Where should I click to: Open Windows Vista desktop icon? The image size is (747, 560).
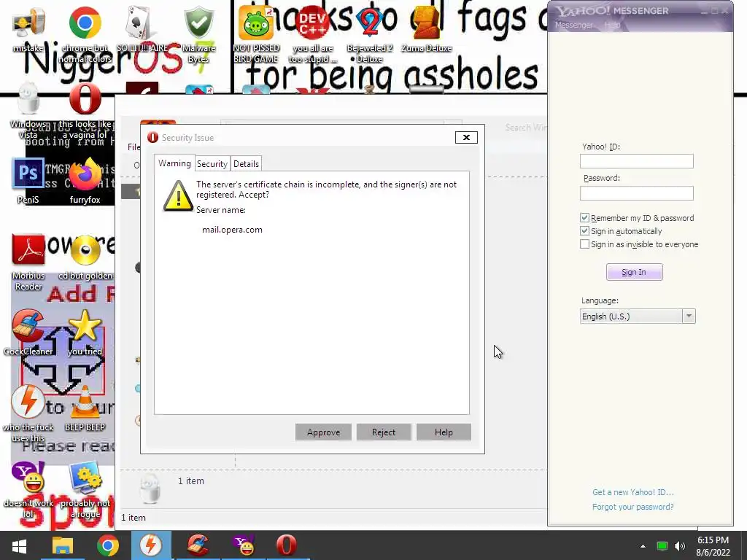tap(28, 109)
